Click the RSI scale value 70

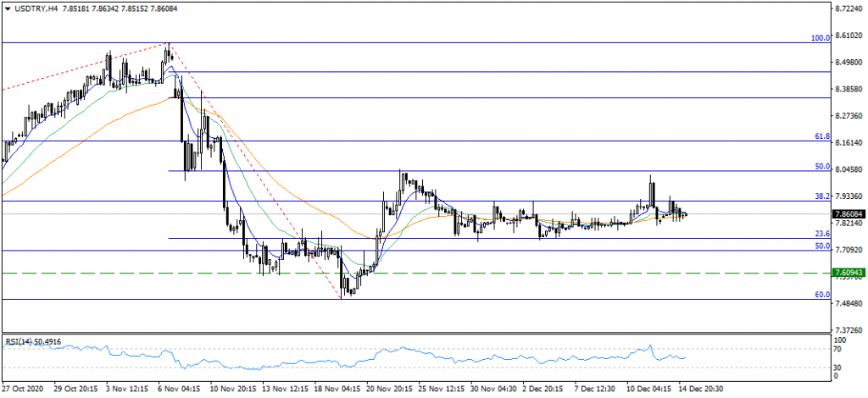click(838, 347)
